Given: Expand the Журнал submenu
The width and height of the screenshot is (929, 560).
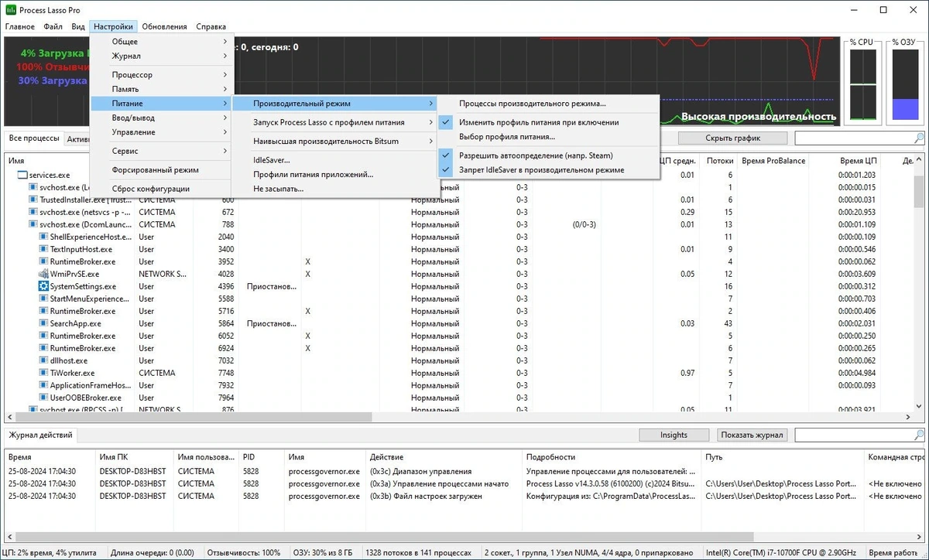Looking at the screenshot, I should pyautogui.click(x=161, y=56).
